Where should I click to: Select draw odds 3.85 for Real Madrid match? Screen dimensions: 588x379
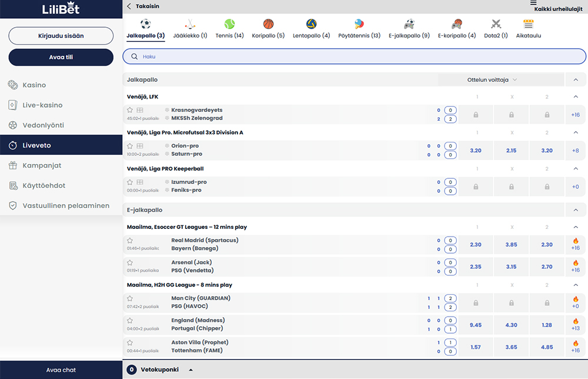pos(511,245)
